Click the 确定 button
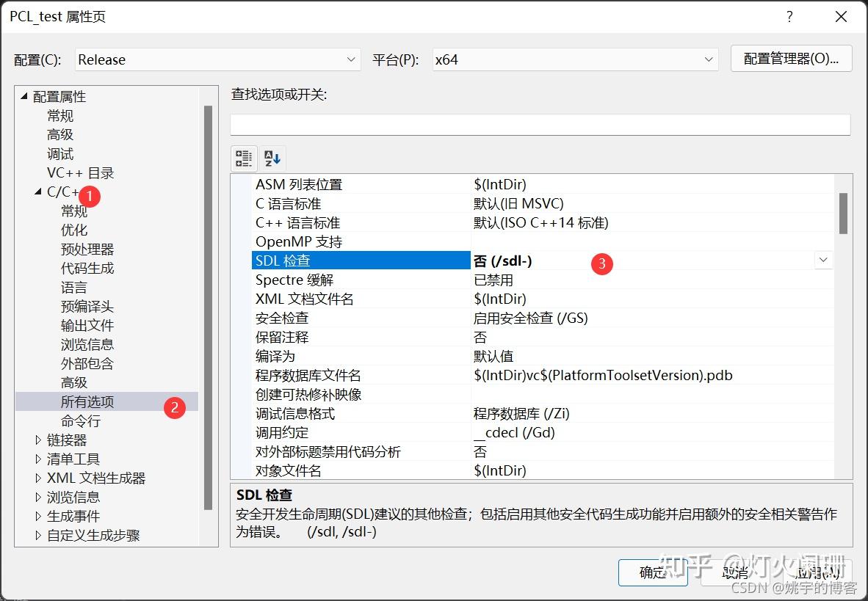The height and width of the screenshot is (601, 868). click(652, 573)
